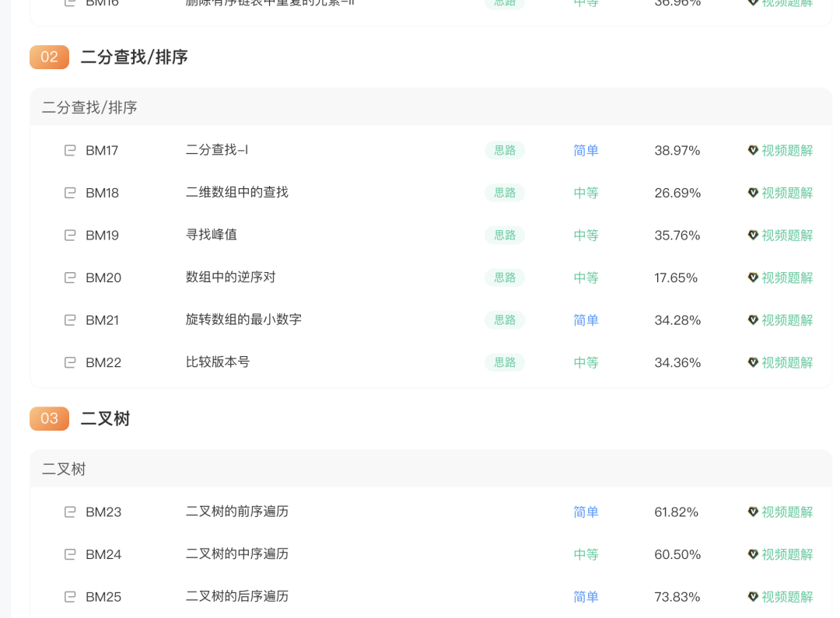This screenshot has height=618, width=840.
Task: Click the problem link icon beside BM17
Action: point(69,150)
